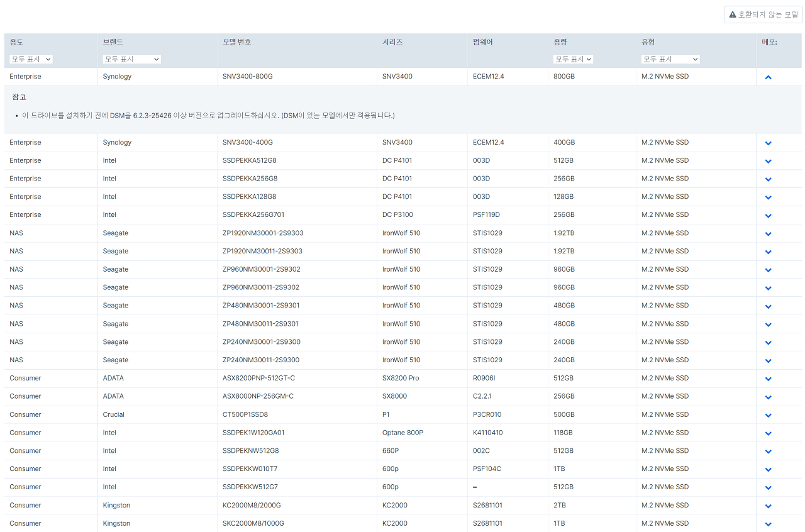This screenshot has width=805, height=532.
Task: Click capacity cell 2TB
Action: [x=560, y=506]
